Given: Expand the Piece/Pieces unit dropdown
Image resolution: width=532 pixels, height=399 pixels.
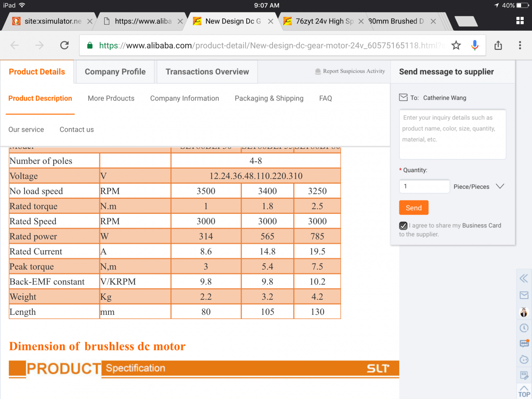Looking at the screenshot, I should click(x=500, y=186).
